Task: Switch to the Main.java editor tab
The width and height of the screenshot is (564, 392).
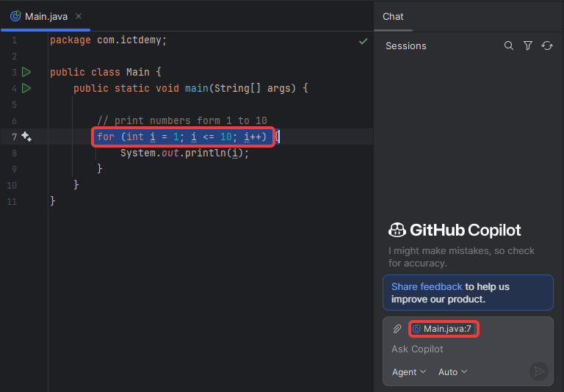Action: [46, 17]
